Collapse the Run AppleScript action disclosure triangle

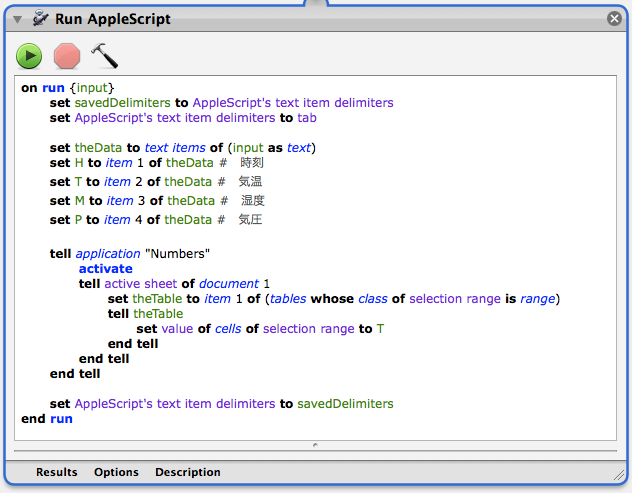[x=17, y=19]
